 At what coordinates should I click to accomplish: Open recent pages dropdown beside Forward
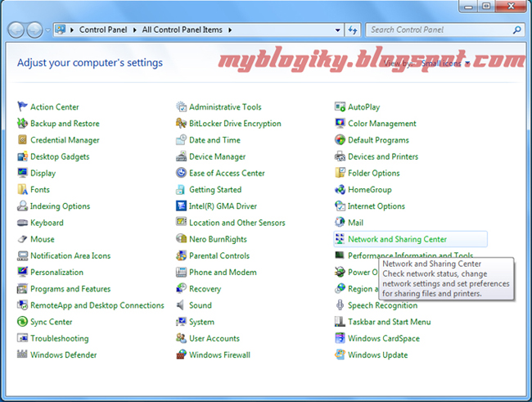(x=47, y=29)
